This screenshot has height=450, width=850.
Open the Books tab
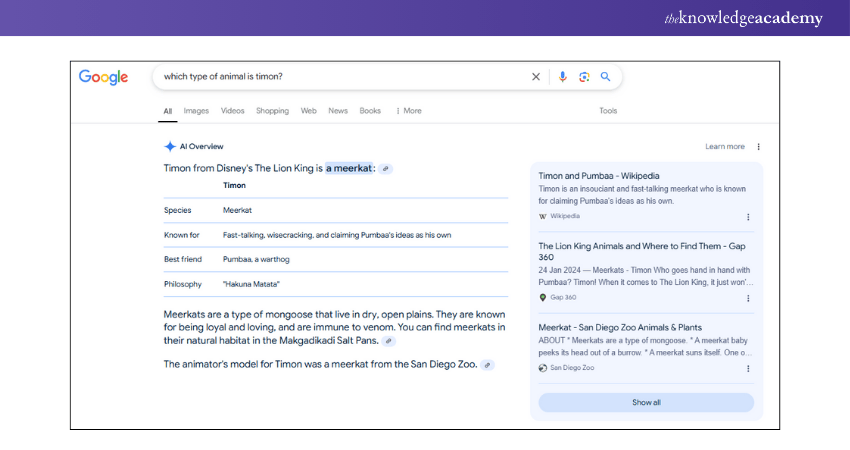click(x=370, y=111)
